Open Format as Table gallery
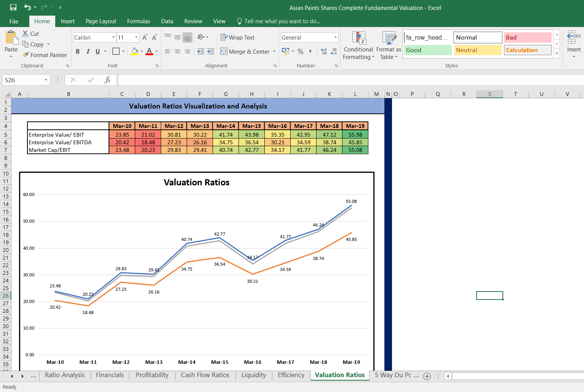 point(389,46)
